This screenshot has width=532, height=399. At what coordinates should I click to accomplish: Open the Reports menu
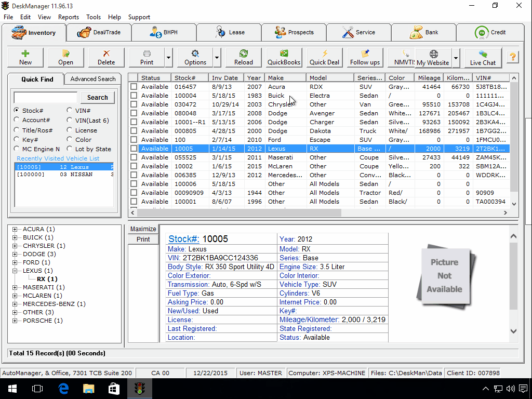coord(68,17)
